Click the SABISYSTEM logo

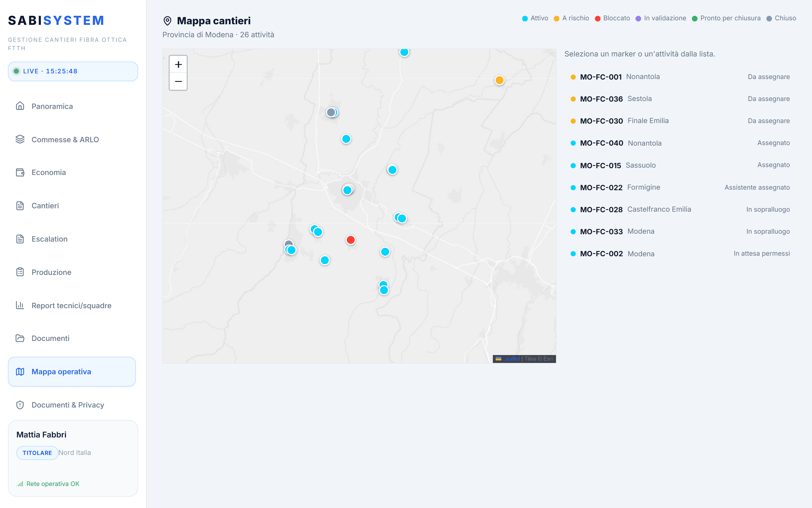coord(56,21)
